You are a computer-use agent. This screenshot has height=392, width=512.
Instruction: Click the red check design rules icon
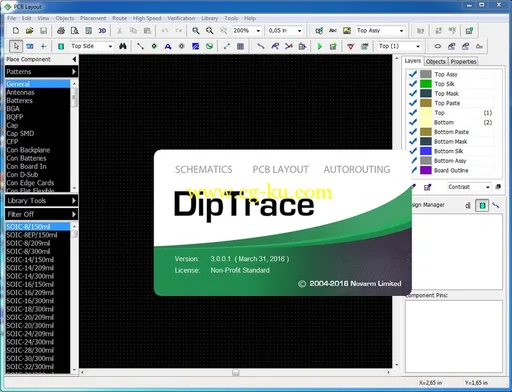point(351,46)
